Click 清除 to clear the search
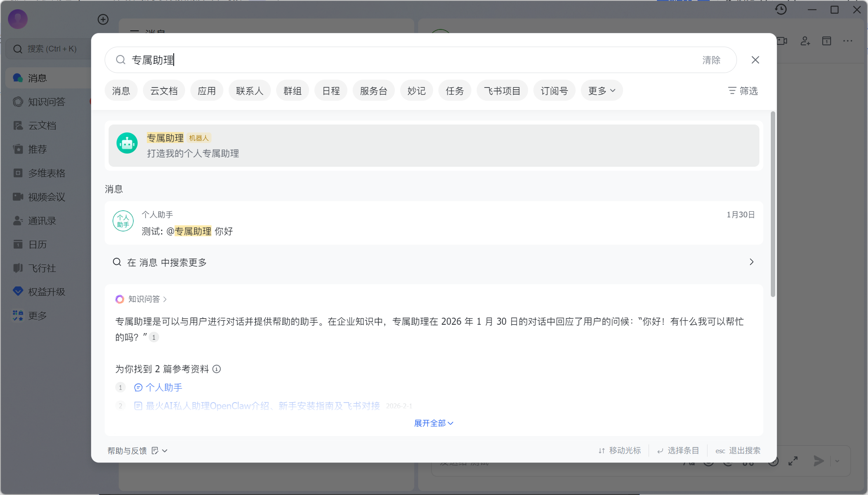Viewport: 868px width, 495px height. (711, 60)
